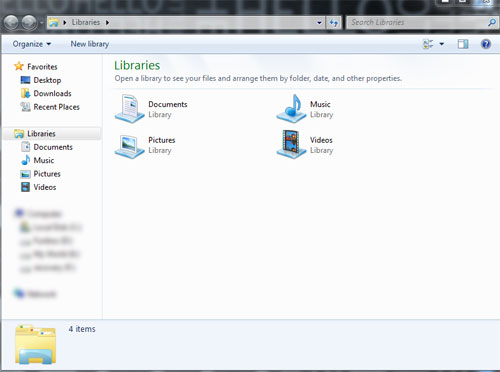This screenshot has width=500, height=372.
Task: Click Documents icon in navigation tree
Action: pos(26,147)
